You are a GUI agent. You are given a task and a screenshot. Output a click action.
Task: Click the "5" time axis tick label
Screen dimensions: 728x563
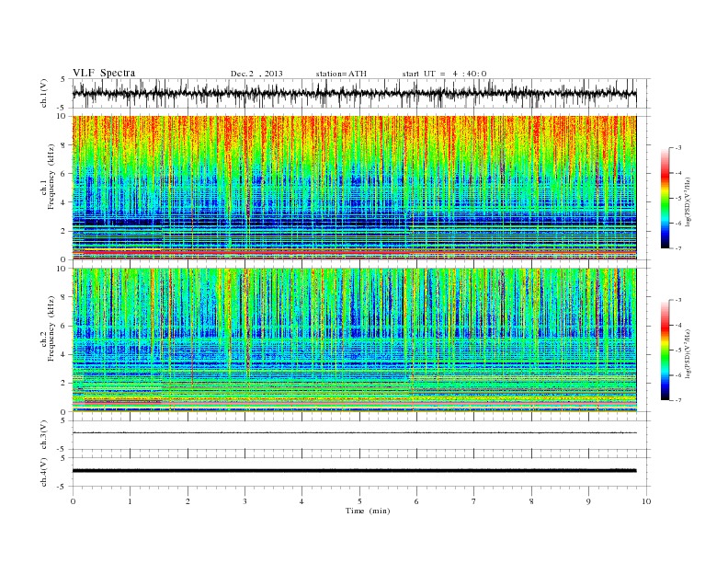[359, 501]
